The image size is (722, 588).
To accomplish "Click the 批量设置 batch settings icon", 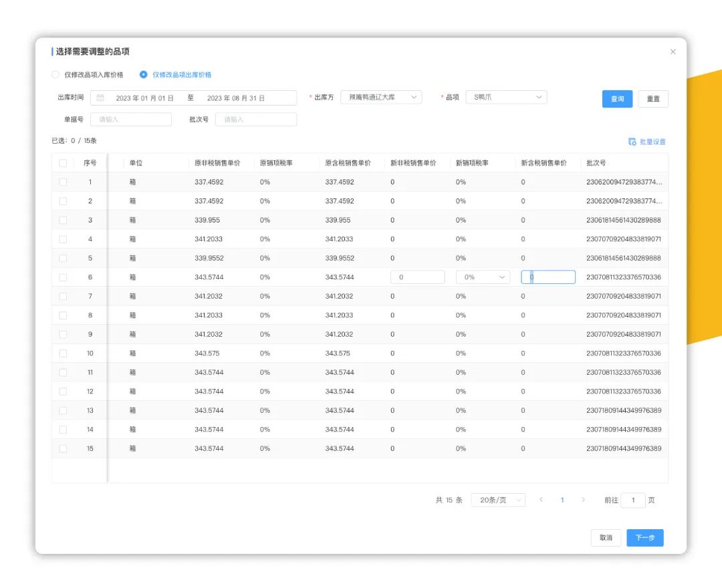I will tap(632, 142).
